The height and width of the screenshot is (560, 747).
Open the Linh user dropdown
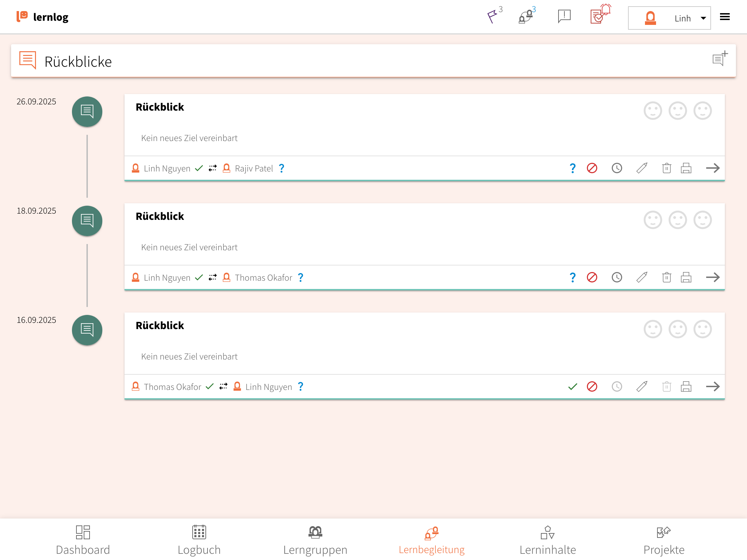coord(669,18)
